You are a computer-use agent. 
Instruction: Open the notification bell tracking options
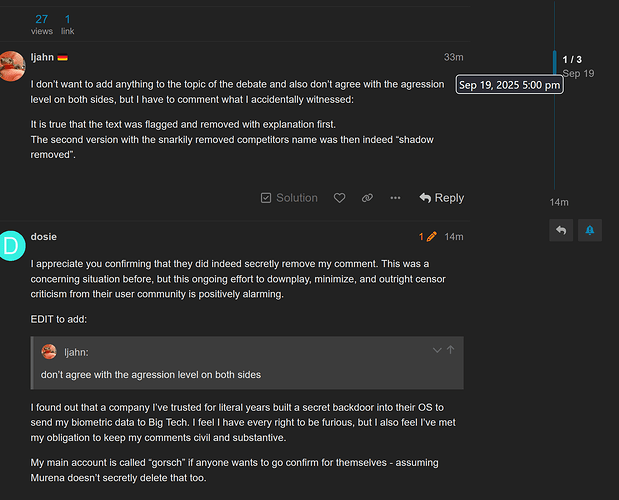[x=589, y=230]
